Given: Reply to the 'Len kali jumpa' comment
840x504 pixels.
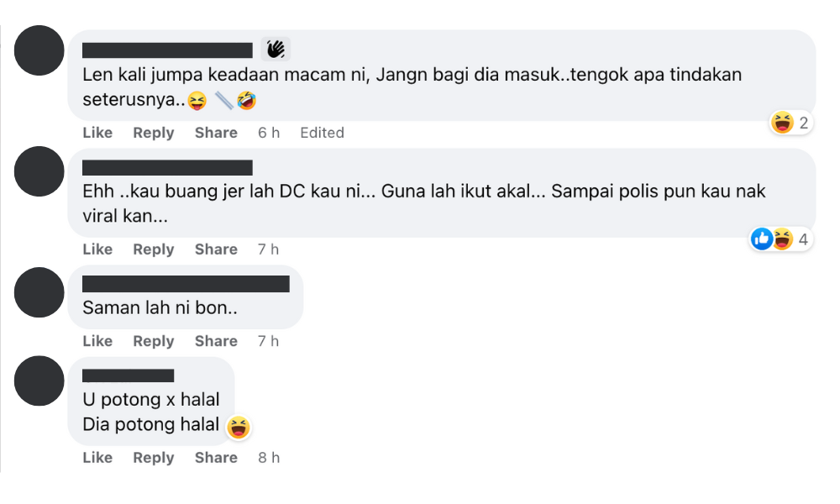Looking at the screenshot, I should click(153, 133).
